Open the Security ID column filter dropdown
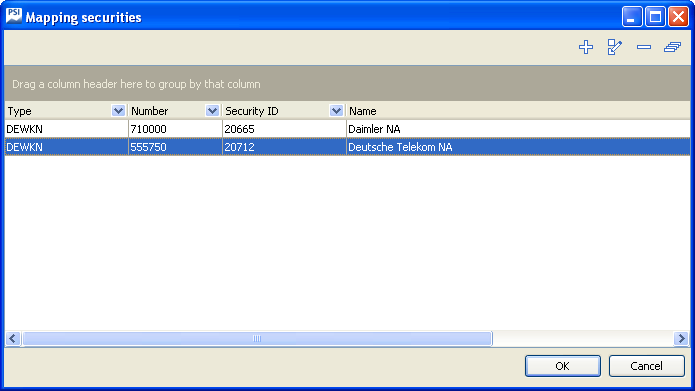 [x=336, y=111]
